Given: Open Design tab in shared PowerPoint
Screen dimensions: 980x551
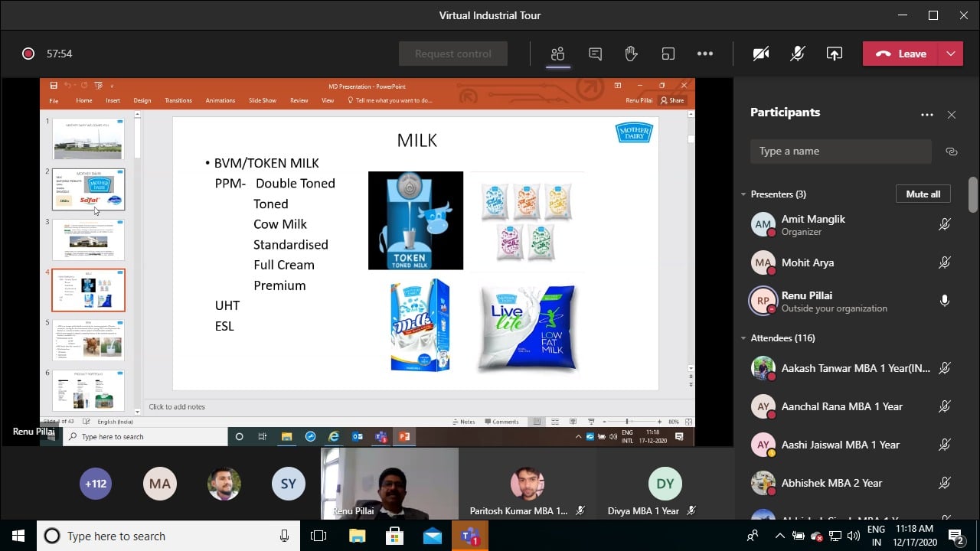Looking at the screenshot, I should pyautogui.click(x=142, y=100).
